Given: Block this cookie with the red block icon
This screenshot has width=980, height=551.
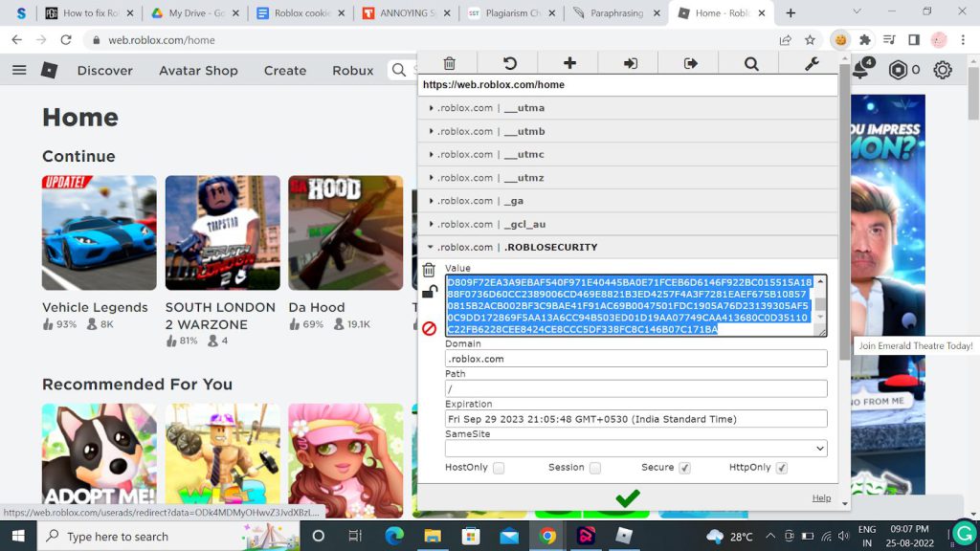Looking at the screenshot, I should pos(430,328).
